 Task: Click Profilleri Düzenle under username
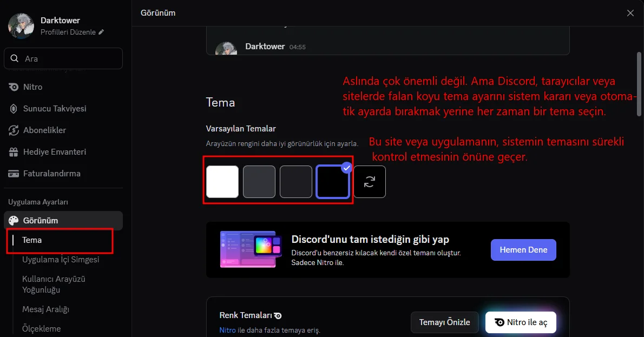[68, 32]
